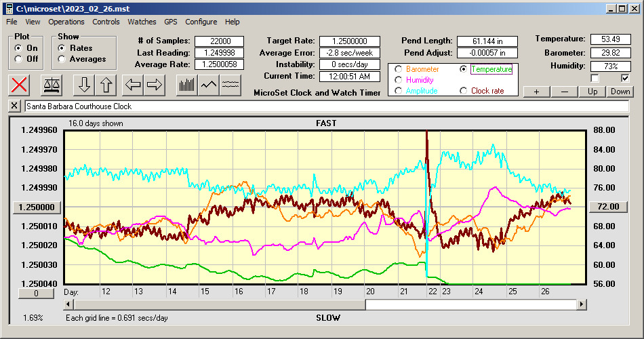The height and width of the screenshot is (339, 644).
Task: Show Averages instead of Rates
Action: click(x=62, y=59)
